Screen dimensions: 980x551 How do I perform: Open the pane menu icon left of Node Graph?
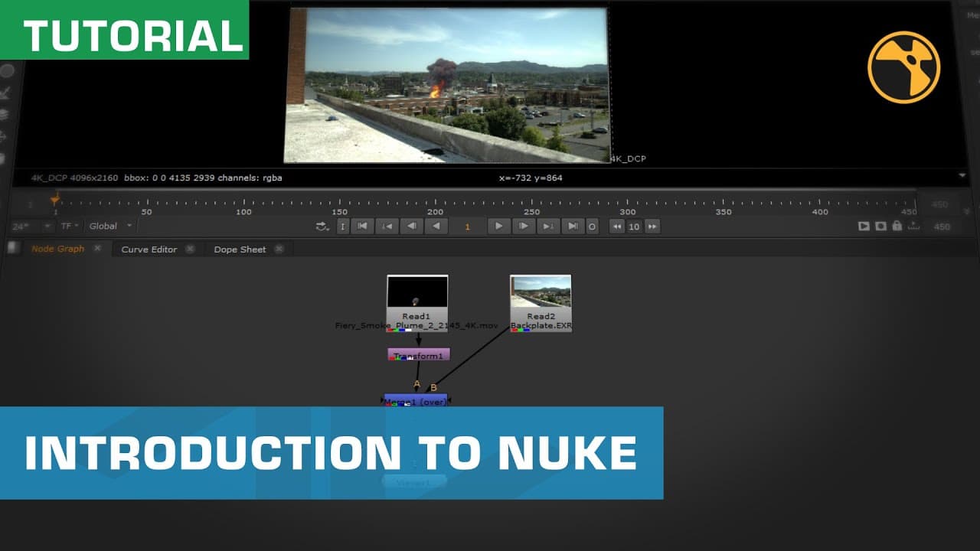click(12, 248)
